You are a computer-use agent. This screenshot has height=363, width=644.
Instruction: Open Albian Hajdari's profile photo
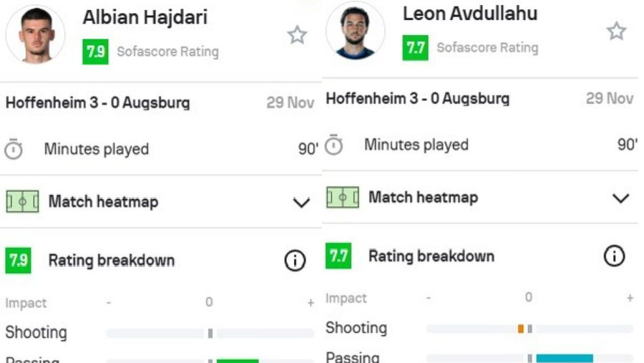[x=35, y=34]
